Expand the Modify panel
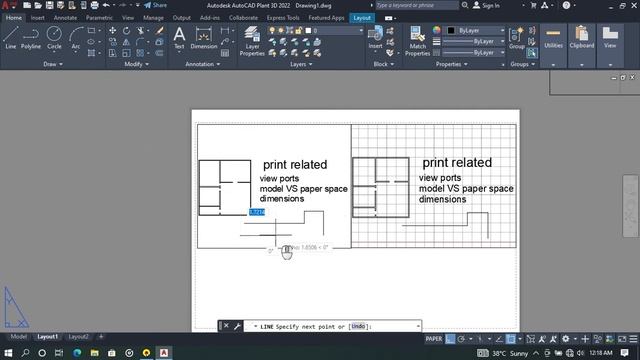 pyautogui.click(x=136, y=64)
